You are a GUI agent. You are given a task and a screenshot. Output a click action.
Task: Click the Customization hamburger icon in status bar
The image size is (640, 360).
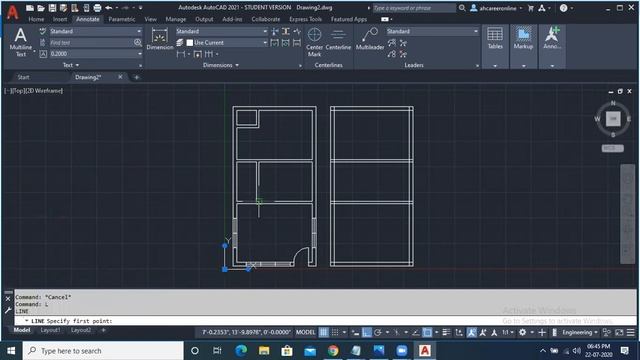point(631,333)
